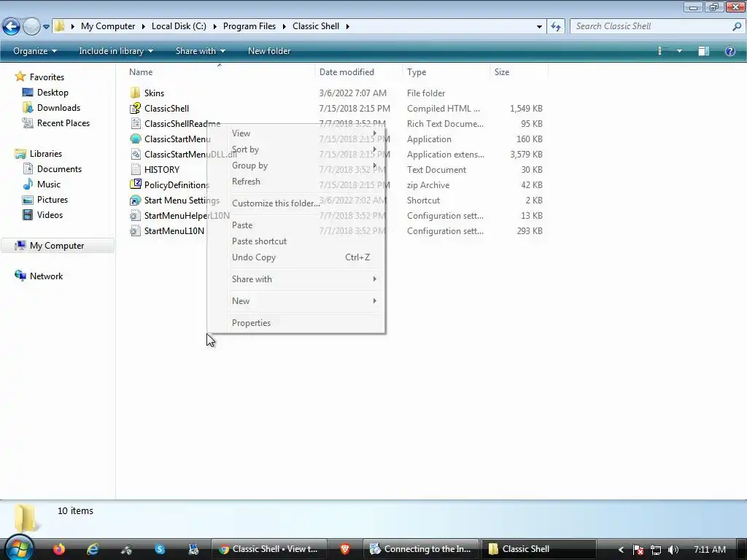Viewport: 747px width, 560px height.
Task: Select Favorites in navigation pane
Action: [x=47, y=77]
